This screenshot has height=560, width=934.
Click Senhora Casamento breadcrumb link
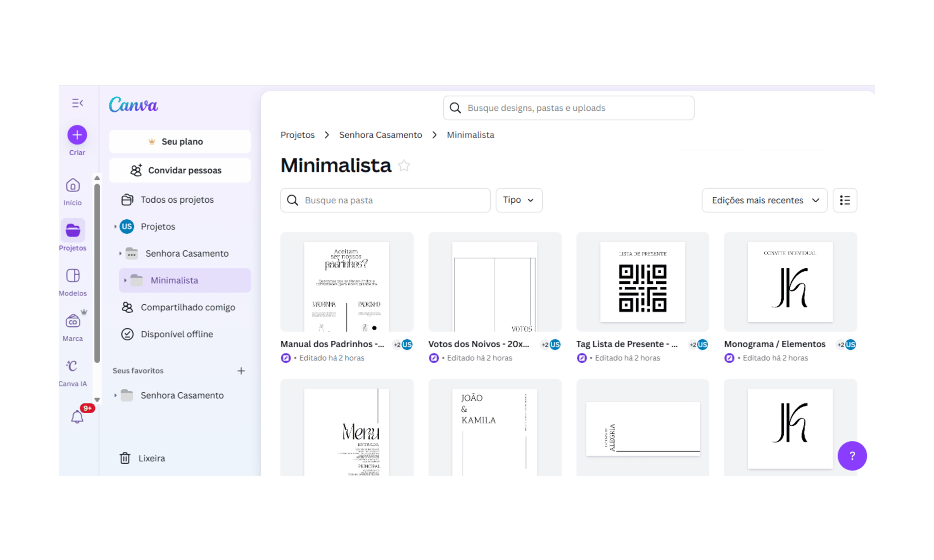tap(380, 135)
